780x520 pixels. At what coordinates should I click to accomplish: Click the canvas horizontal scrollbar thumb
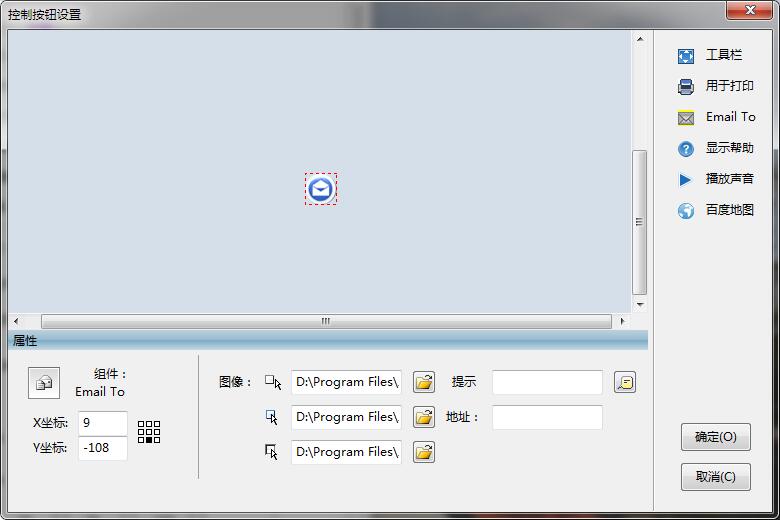[x=326, y=322]
